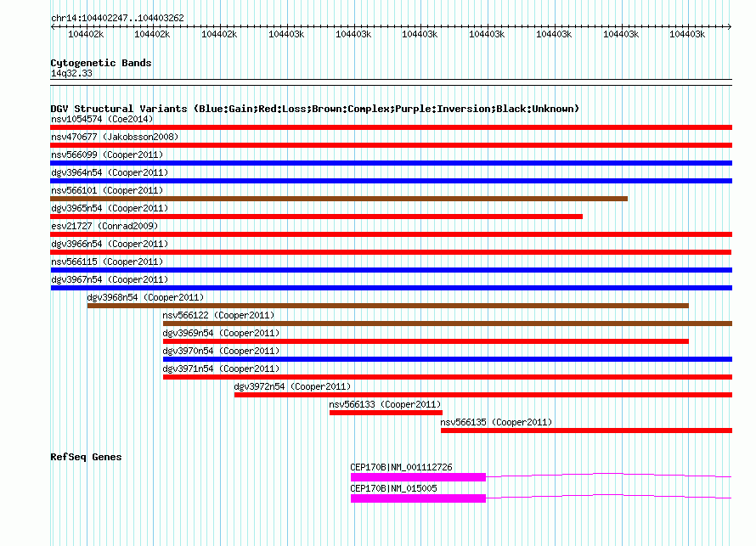
Task: Select the nsv566122 (Cooper2011) label
Action: (x=218, y=315)
